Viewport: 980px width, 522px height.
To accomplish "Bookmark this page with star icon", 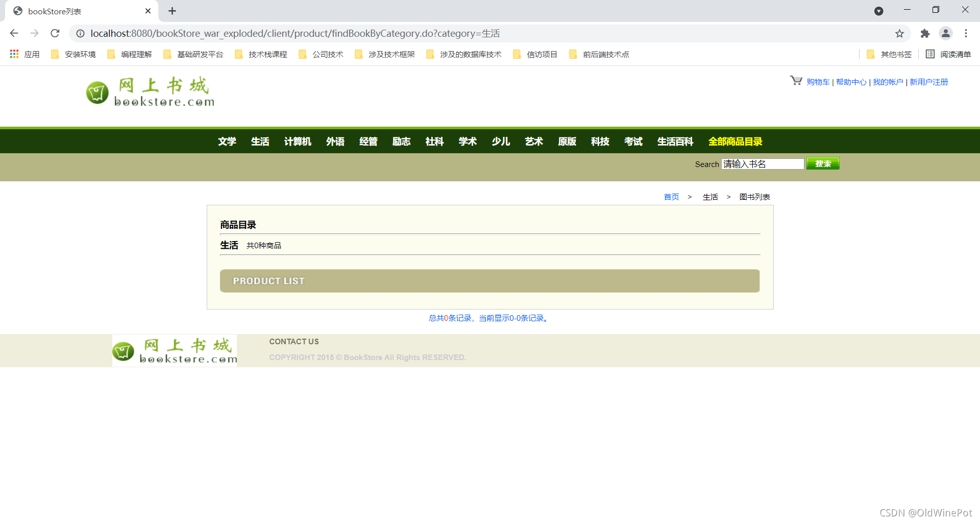I will point(899,33).
